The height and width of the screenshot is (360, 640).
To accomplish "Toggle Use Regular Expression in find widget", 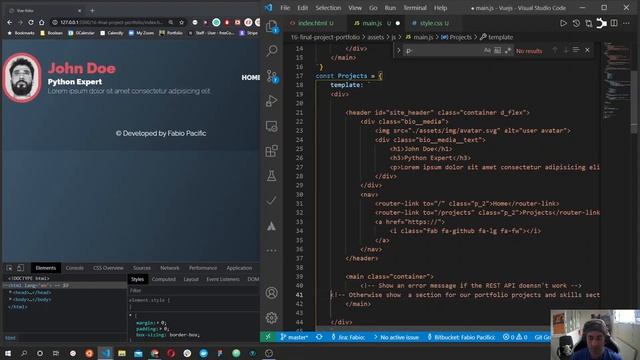I will point(507,51).
